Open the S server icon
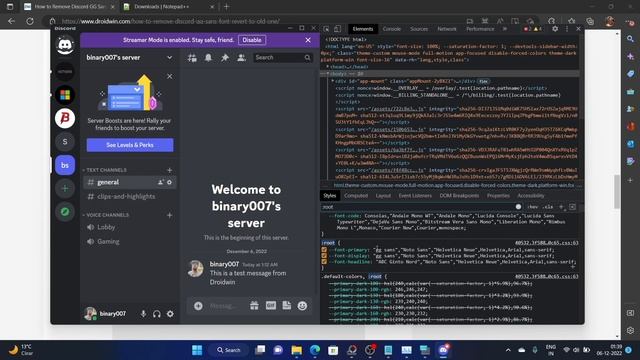 [65, 142]
